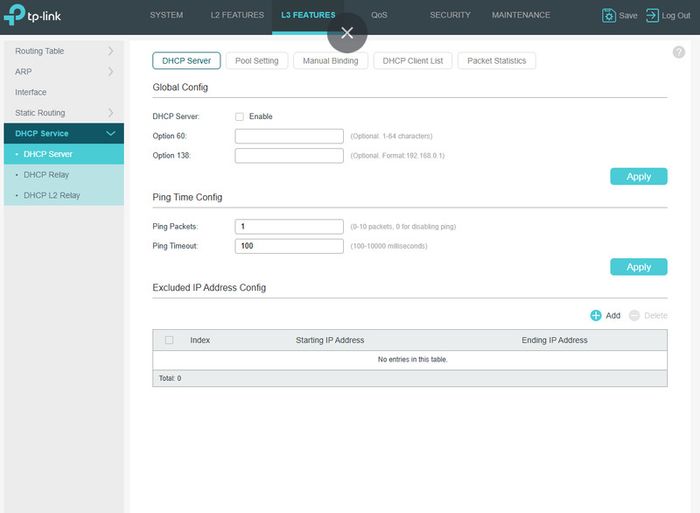The width and height of the screenshot is (700, 513).
Task: Dismiss the overlay with the X circle
Action: 347,33
